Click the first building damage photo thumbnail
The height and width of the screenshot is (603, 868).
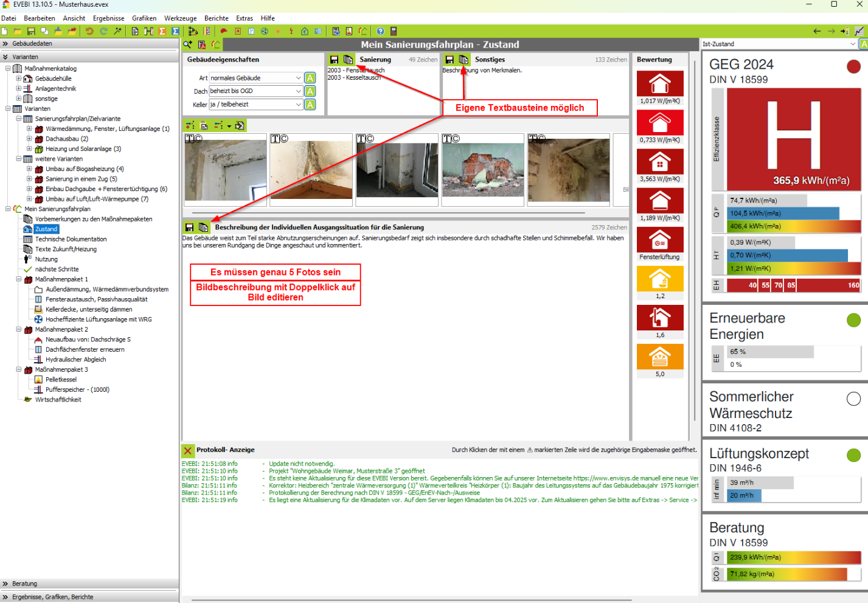226,167
